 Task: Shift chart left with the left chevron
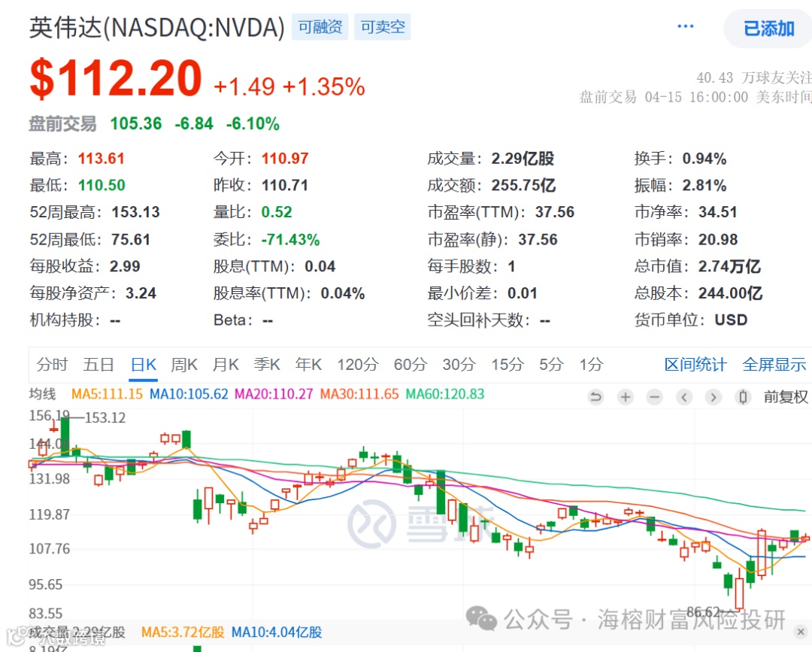pyautogui.click(x=684, y=397)
